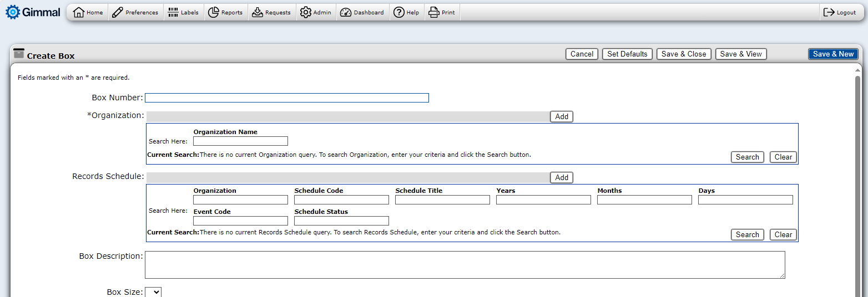Screen dimensions: 868x297
Task: Expand the Box Size dropdown
Action: pos(153,292)
